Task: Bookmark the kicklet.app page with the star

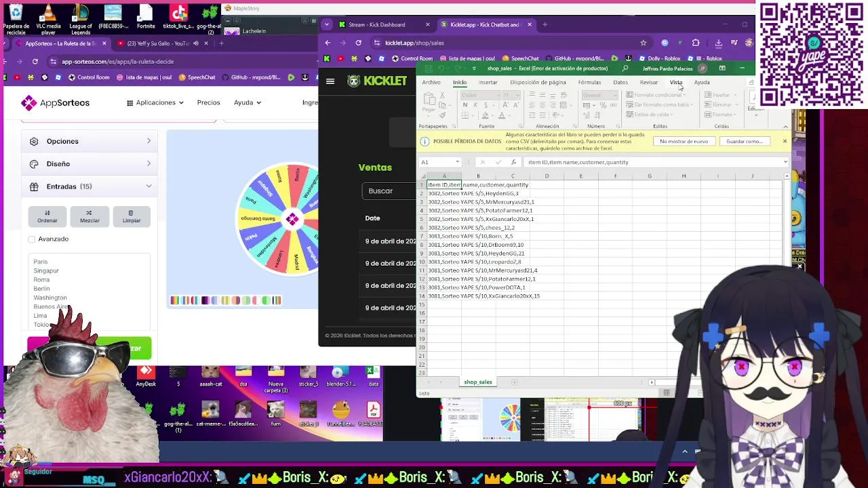Action: point(644,43)
